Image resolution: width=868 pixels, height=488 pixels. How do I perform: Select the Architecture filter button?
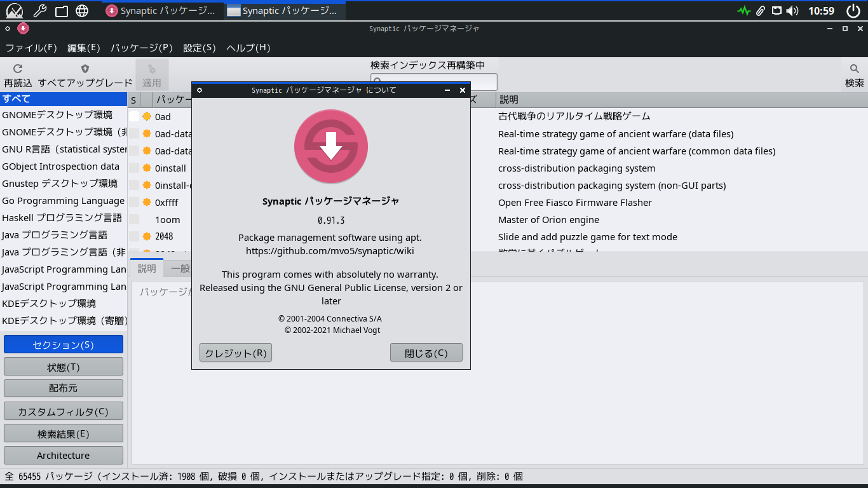[x=64, y=455]
